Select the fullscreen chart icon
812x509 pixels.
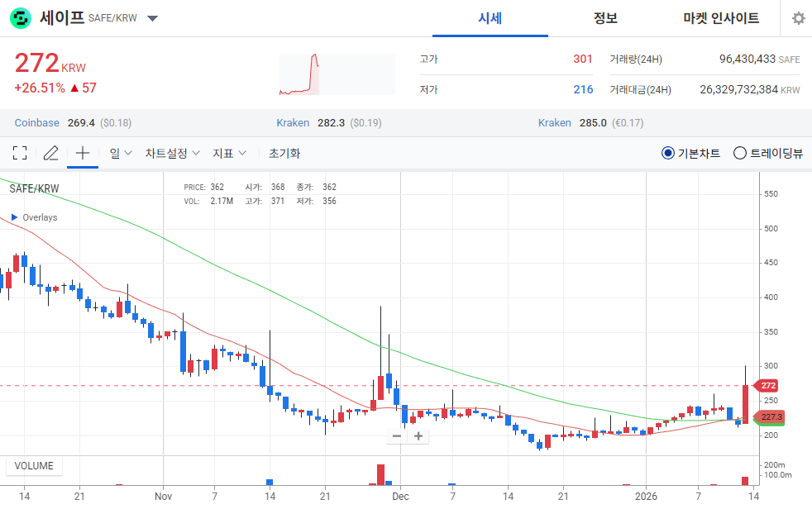click(x=20, y=153)
